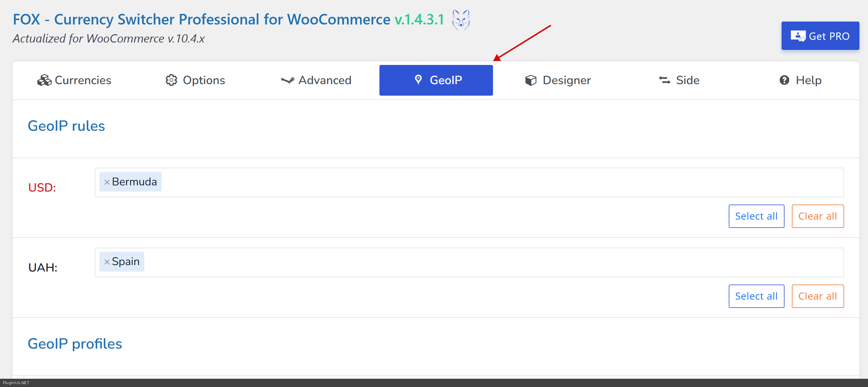The height and width of the screenshot is (387, 868).
Task: Open the USD countries select field
Action: click(472, 182)
